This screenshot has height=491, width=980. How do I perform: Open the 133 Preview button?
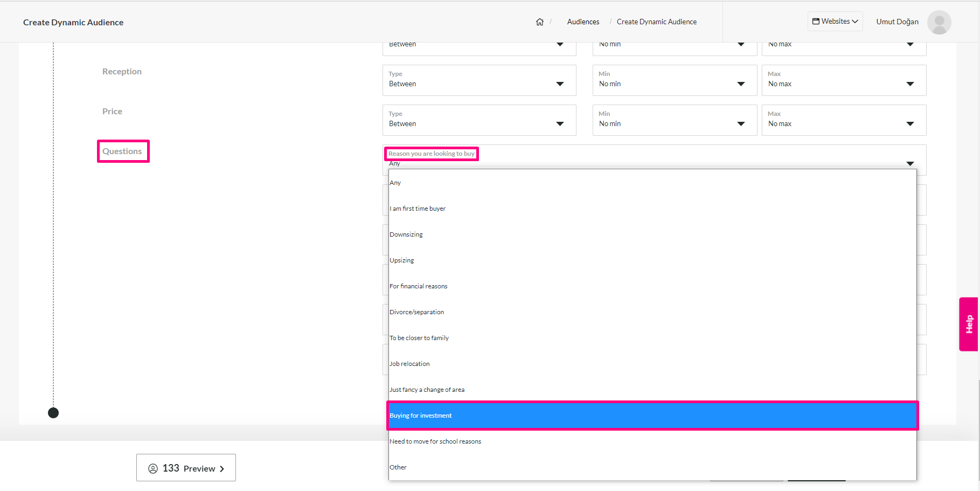pyautogui.click(x=186, y=468)
